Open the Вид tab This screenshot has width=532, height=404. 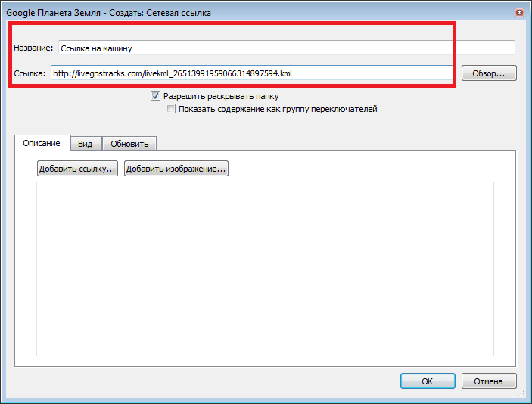(x=86, y=144)
